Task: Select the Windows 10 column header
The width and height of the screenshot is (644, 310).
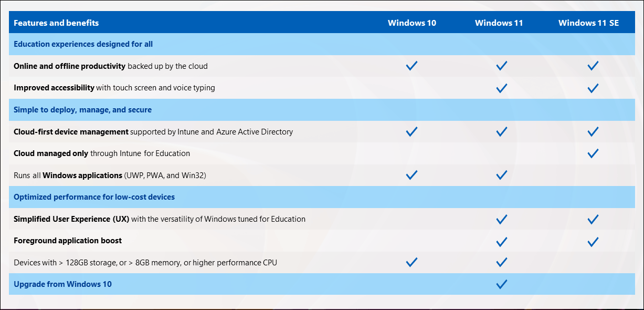Action: [411, 23]
